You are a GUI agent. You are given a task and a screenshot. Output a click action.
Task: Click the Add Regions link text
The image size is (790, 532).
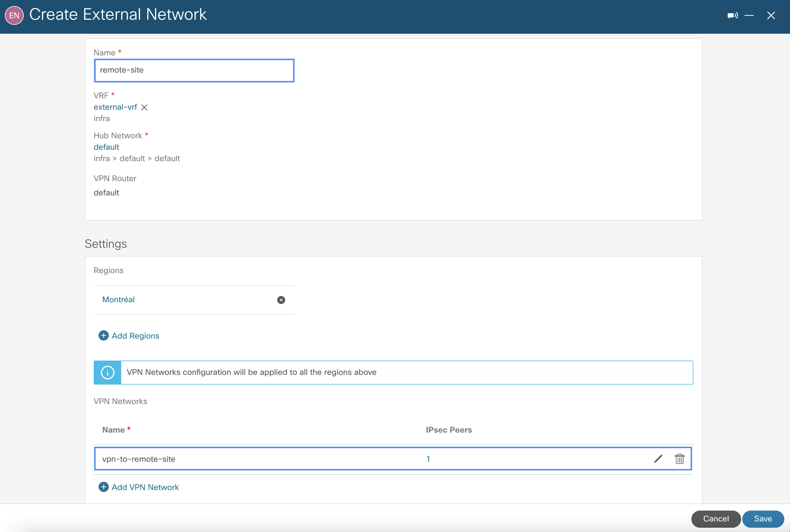click(135, 336)
